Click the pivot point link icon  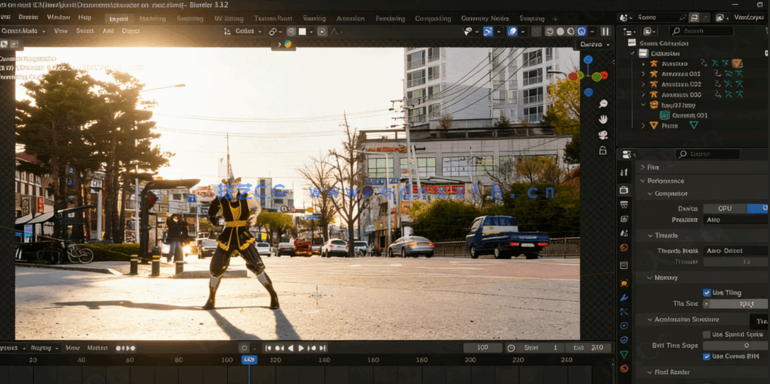(273, 31)
